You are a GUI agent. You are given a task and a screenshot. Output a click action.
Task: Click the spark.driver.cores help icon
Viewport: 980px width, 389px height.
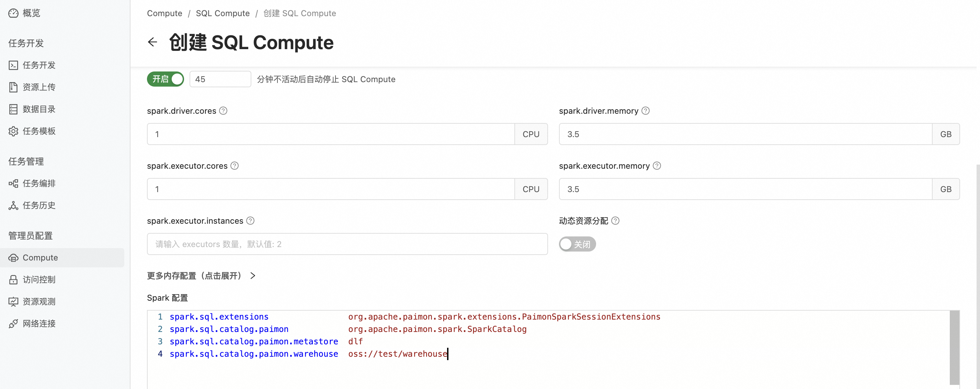click(x=223, y=111)
